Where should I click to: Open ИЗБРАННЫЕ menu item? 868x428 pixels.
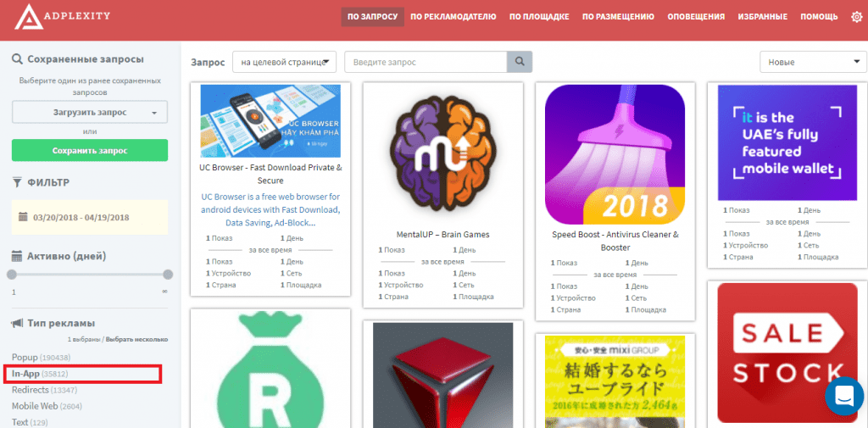coord(762,17)
